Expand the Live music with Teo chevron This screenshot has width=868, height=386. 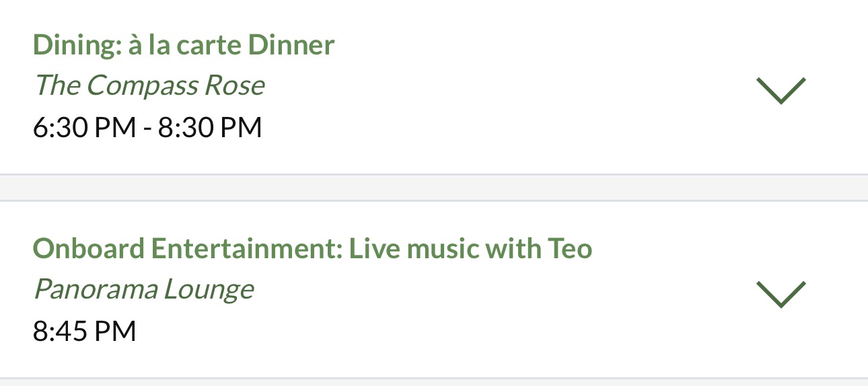781,295
